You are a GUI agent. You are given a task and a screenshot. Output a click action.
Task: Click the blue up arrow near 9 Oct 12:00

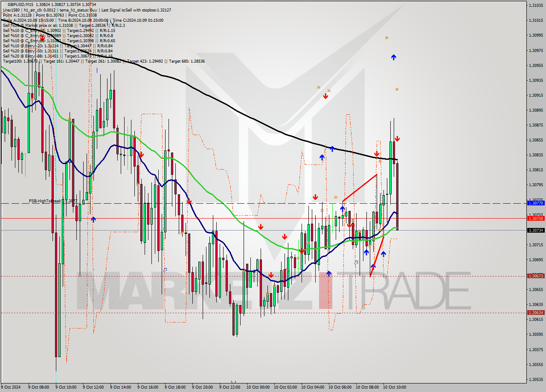tap(93, 219)
